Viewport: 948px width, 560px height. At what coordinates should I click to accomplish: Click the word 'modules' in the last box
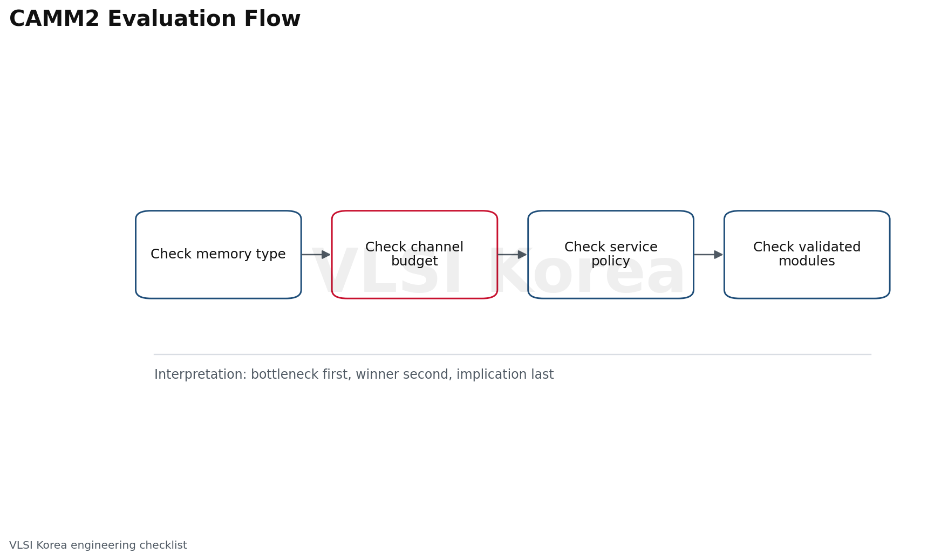tap(807, 262)
